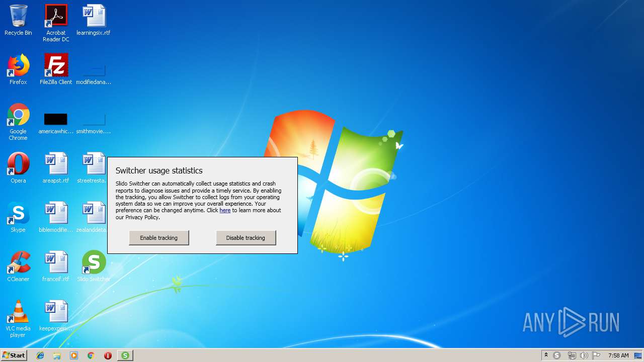644x362 pixels.
Task: Click Enable tracking button
Action: pos(159,238)
